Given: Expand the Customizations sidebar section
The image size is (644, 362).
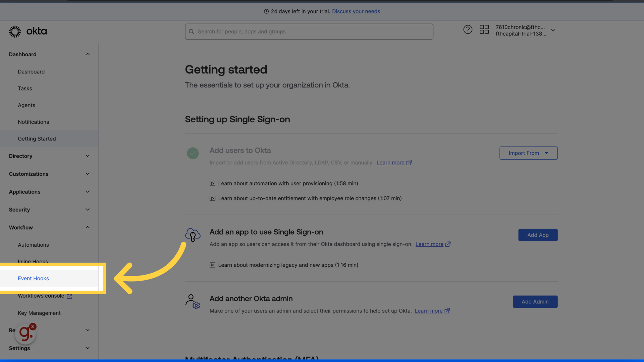Looking at the screenshot, I should click(x=88, y=174).
